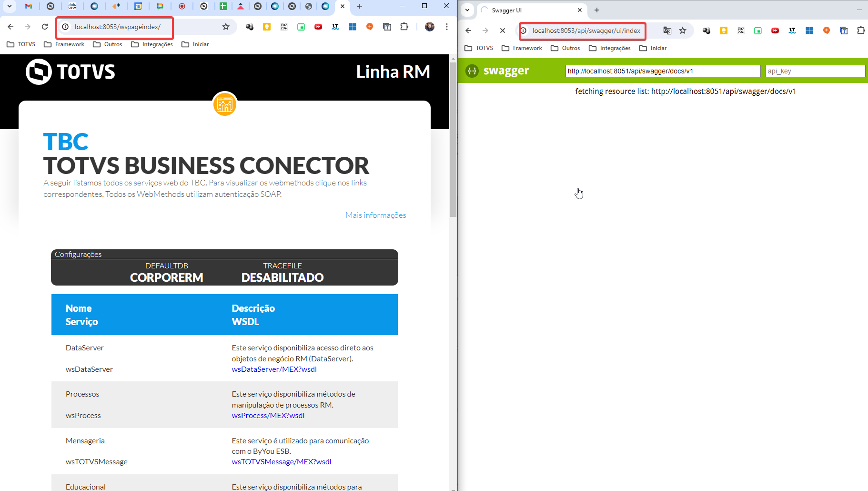
Task: Open the Integrações bookmark folder in Swagger window
Action: [x=610, y=48]
